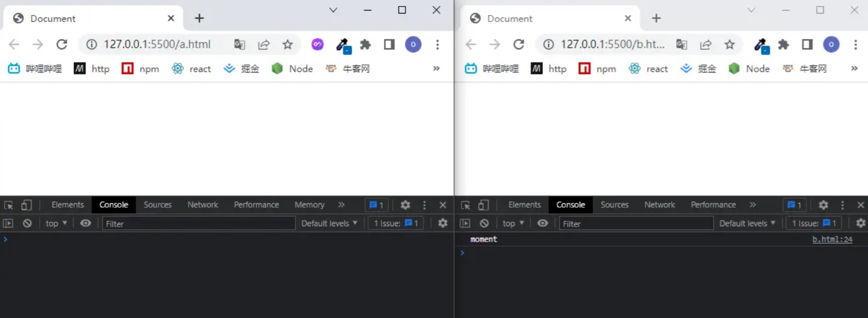Toggle device toolbar in right DevTools
This screenshot has height=318, width=868.
tap(483, 205)
